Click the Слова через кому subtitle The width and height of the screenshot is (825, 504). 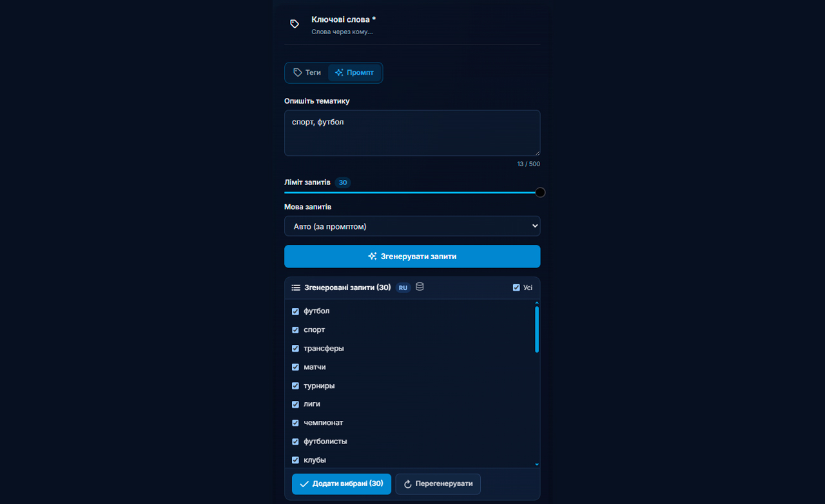[x=342, y=32]
